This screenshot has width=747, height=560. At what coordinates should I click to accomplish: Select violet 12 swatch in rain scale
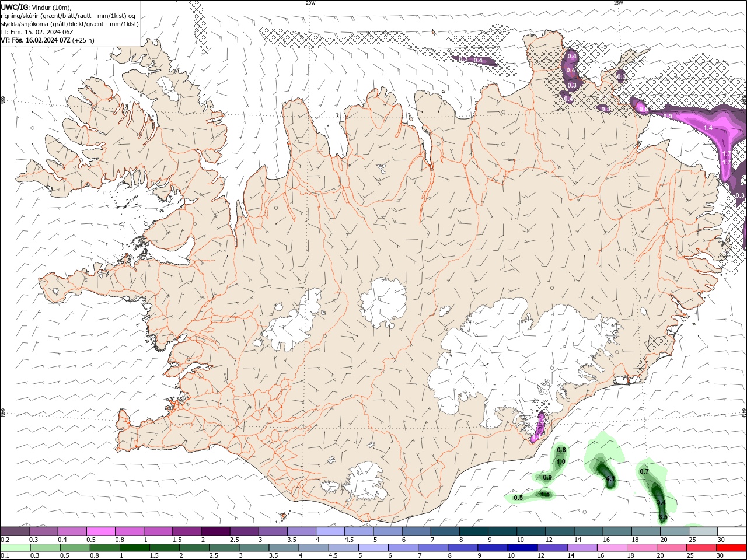pos(552,548)
